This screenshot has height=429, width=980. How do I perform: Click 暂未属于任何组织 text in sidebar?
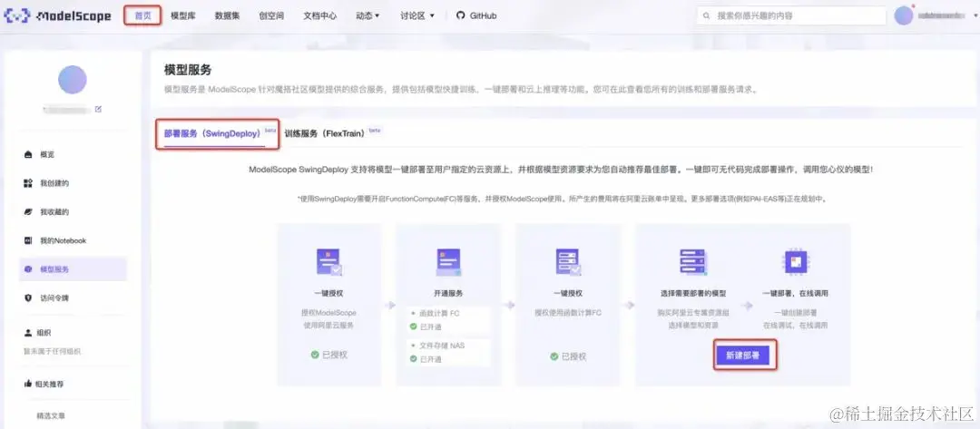[x=53, y=352]
